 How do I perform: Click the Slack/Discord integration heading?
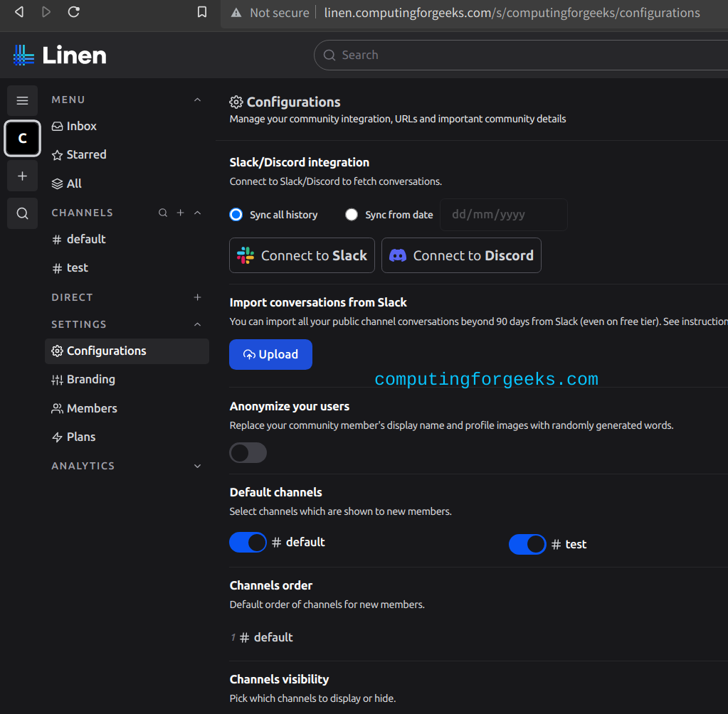click(300, 162)
